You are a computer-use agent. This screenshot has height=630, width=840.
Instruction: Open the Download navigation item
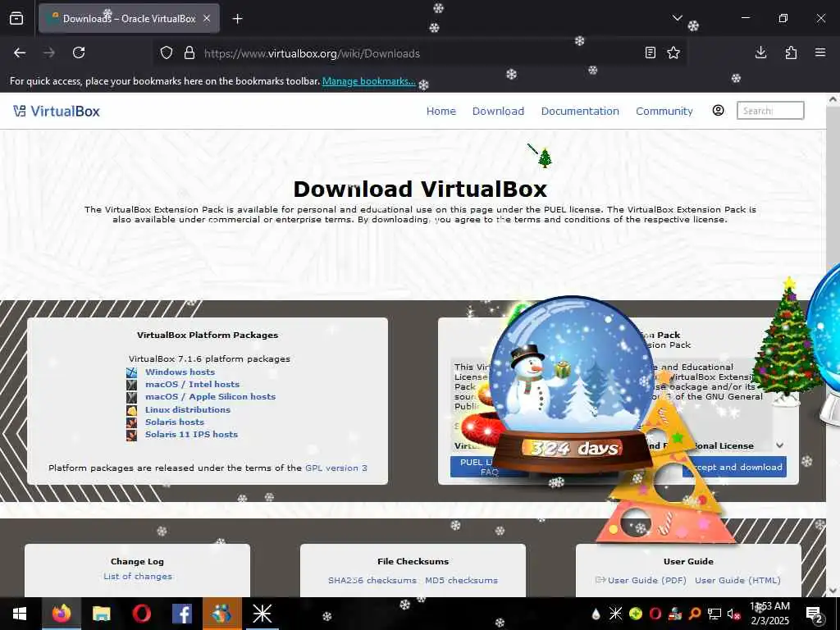point(498,111)
